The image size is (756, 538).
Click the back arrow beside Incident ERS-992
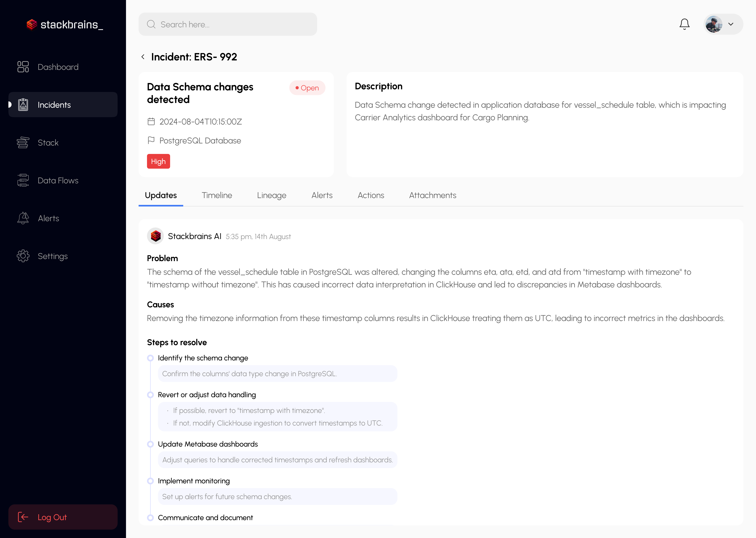point(143,57)
